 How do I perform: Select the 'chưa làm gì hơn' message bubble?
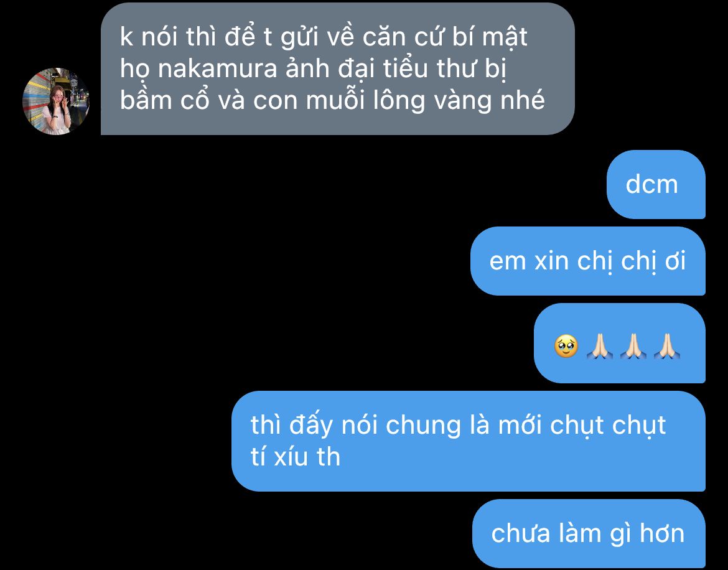coord(589,533)
